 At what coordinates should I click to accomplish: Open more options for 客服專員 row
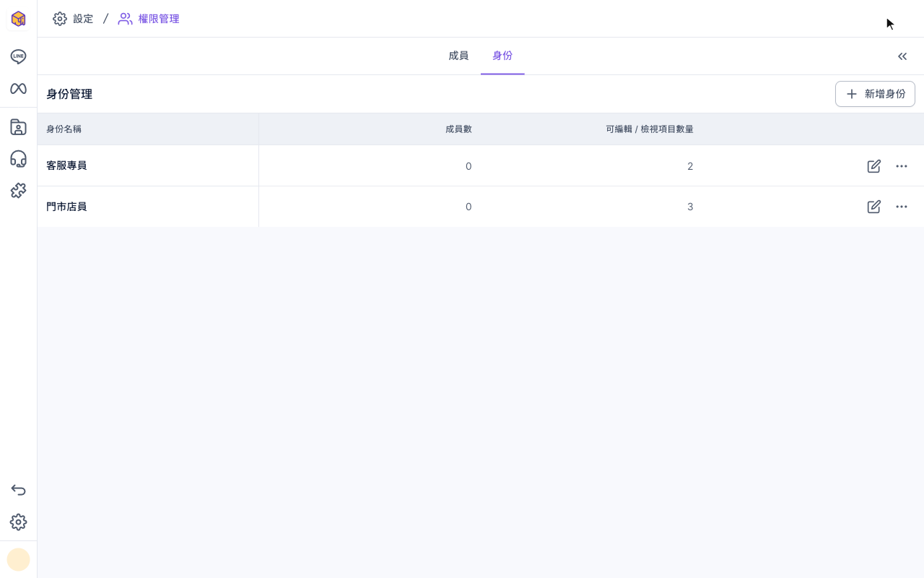click(901, 166)
